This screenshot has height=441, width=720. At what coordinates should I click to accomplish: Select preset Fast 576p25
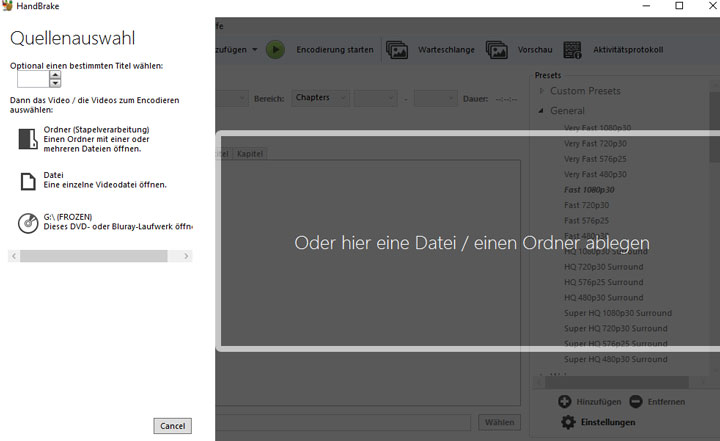[586, 220]
